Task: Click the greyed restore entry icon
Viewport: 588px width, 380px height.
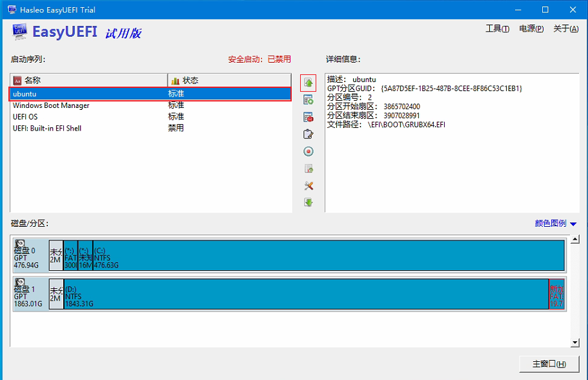Action: 309,169
